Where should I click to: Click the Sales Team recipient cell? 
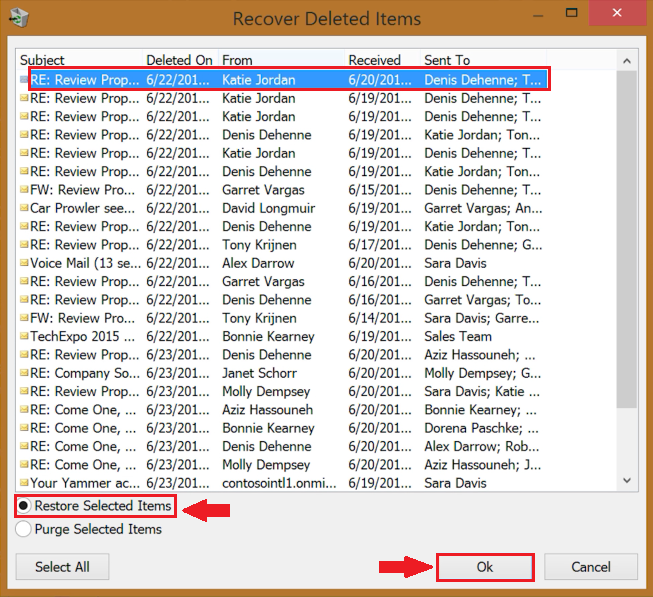[x=458, y=336]
